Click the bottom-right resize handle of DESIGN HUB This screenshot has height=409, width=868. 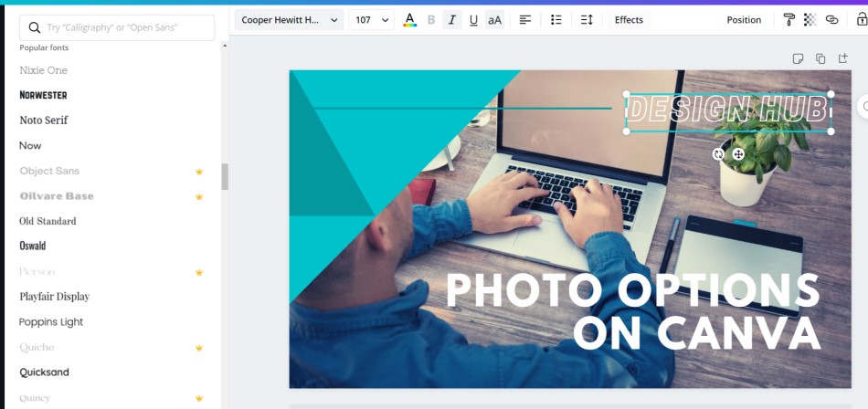coord(831,131)
